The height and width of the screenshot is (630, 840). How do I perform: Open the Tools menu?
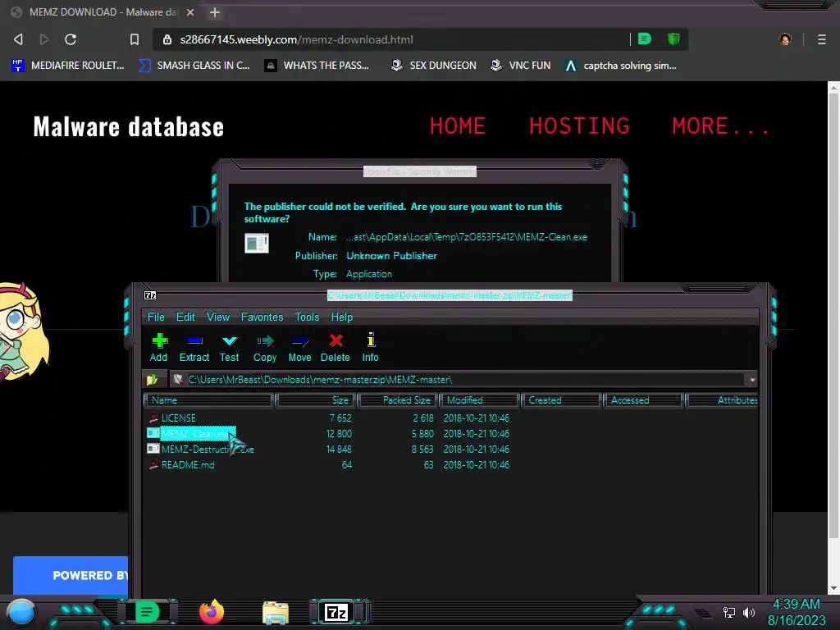(x=307, y=317)
